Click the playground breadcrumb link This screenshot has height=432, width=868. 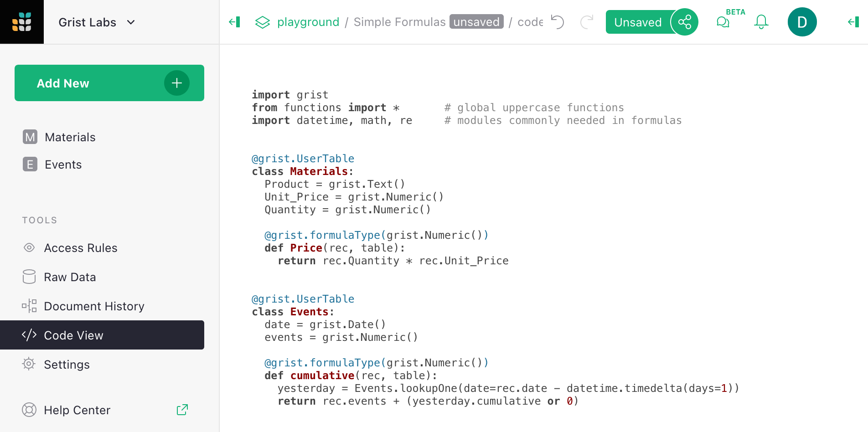(x=308, y=21)
